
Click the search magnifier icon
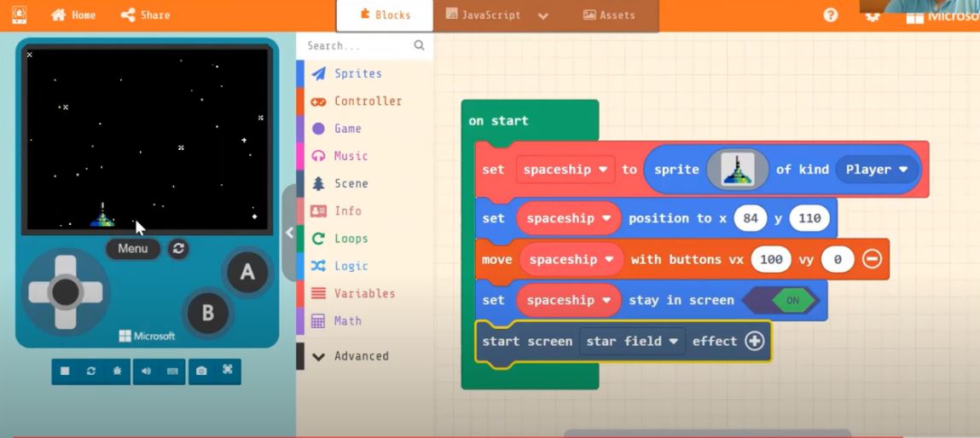tap(419, 45)
